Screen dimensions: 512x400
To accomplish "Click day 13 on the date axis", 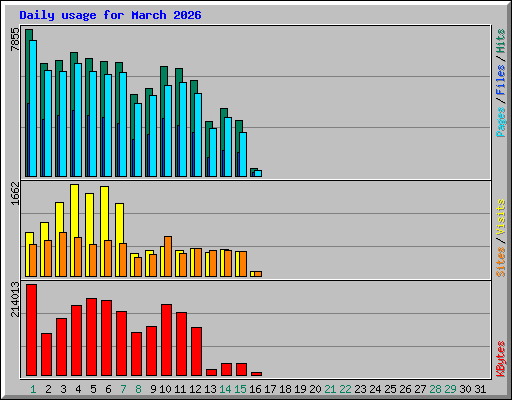I will click(210, 389).
